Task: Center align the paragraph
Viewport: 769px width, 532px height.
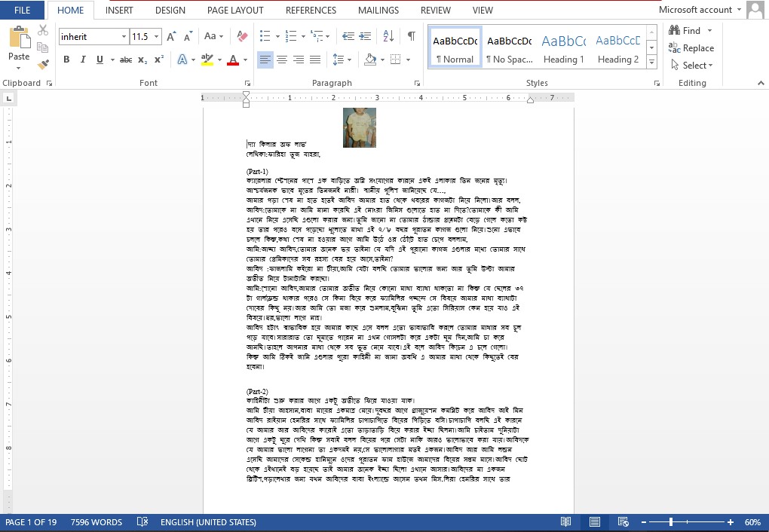Action: [282, 60]
